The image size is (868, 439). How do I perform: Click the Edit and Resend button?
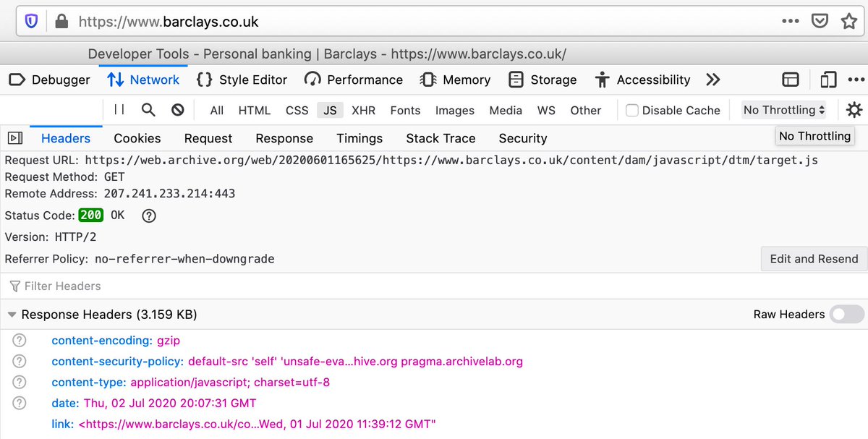[x=814, y=259]
